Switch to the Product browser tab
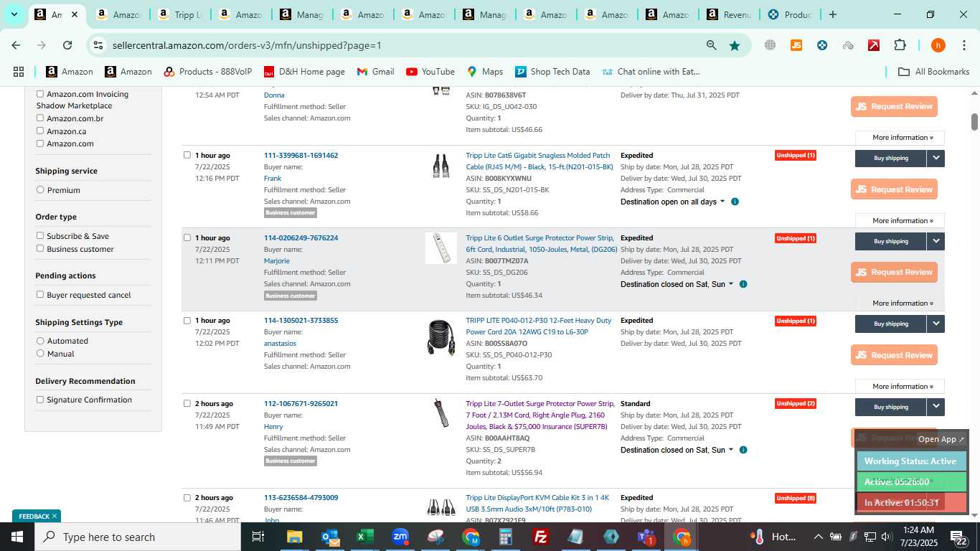 tap(791, 14)
